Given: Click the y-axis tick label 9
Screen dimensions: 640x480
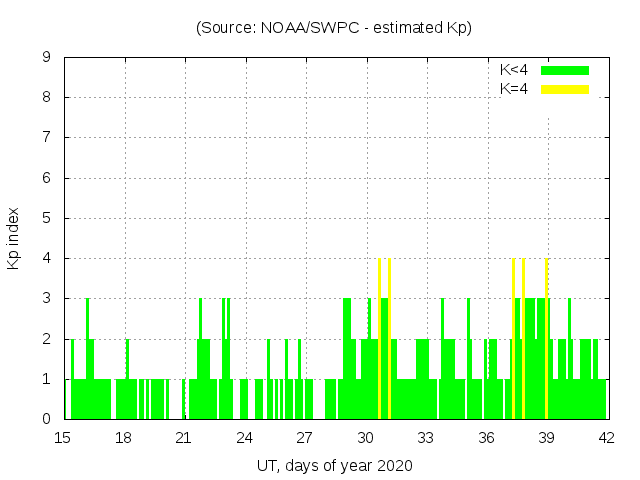Looking at the screenshot, I should [47, 57].
